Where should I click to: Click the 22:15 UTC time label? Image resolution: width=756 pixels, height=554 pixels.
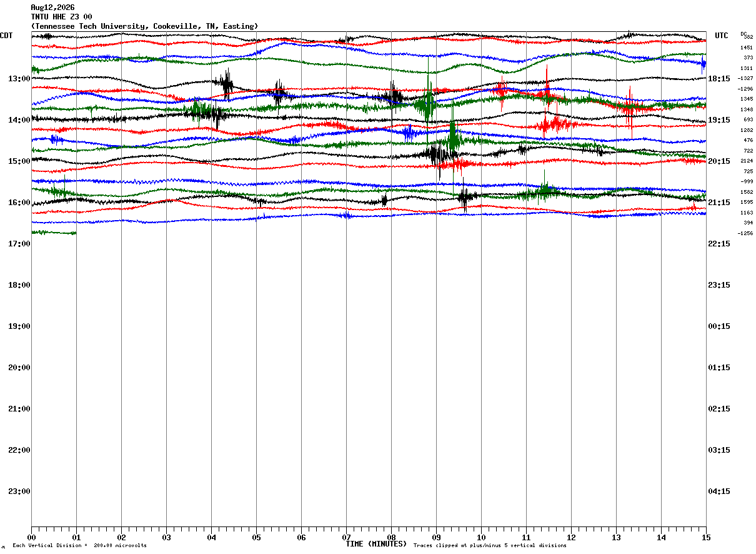(x=719, y=244)
